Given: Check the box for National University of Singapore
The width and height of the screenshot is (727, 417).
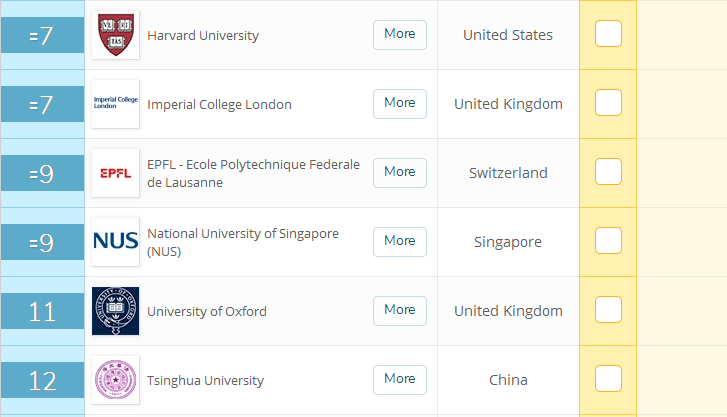Looking at the screenshot, I should [608, 241].
